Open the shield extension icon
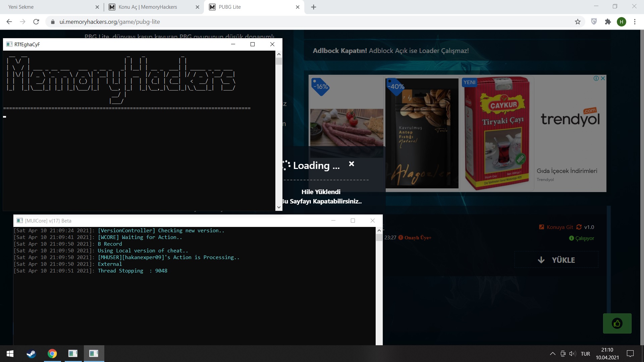This screenshot has height=362, width=644. coord(594,22)
